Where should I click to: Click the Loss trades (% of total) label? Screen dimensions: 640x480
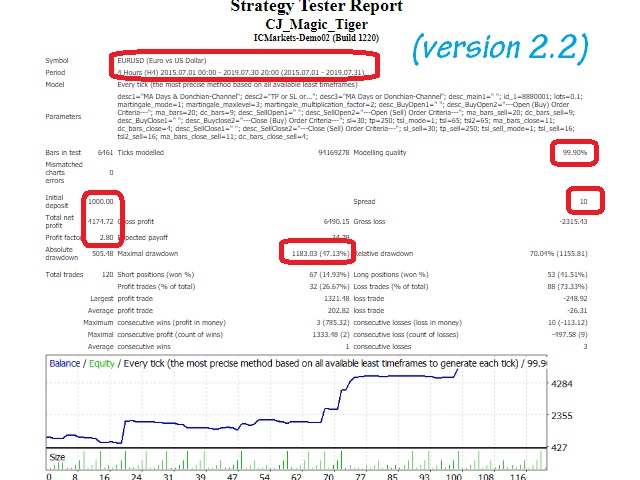coord(391,287)
